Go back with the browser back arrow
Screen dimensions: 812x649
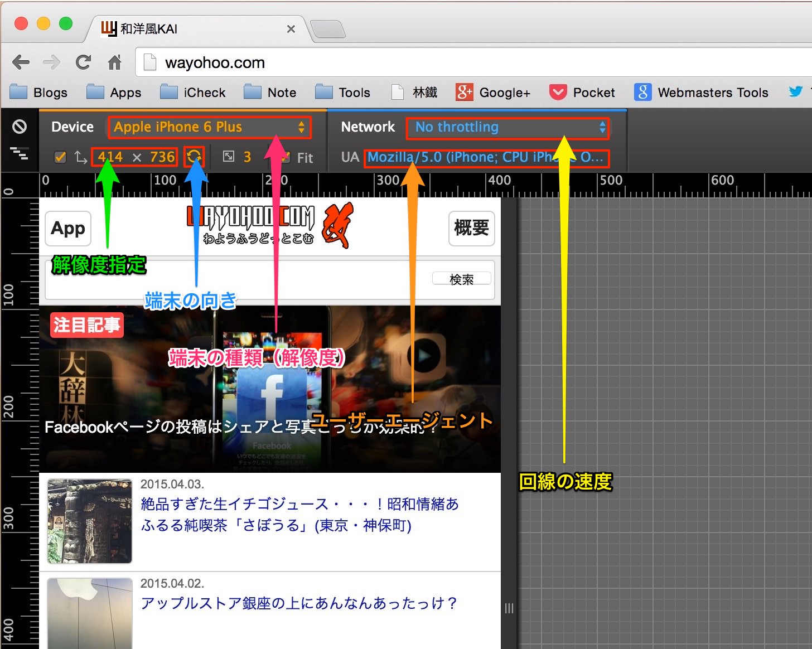[x=21, y=62]
